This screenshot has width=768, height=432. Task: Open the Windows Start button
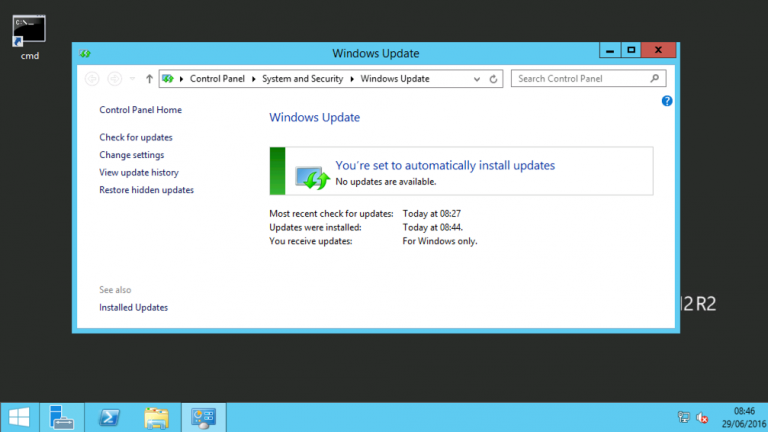tap(19, 417)
